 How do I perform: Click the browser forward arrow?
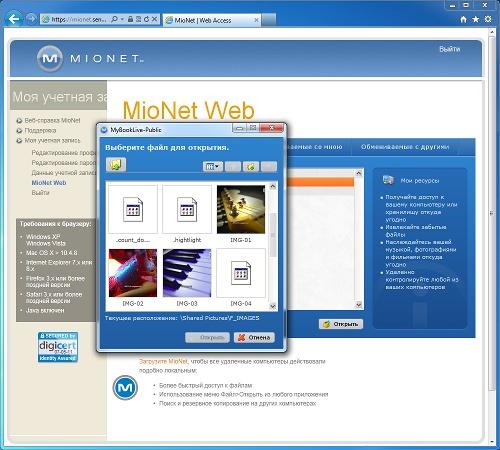coord(31,19)
